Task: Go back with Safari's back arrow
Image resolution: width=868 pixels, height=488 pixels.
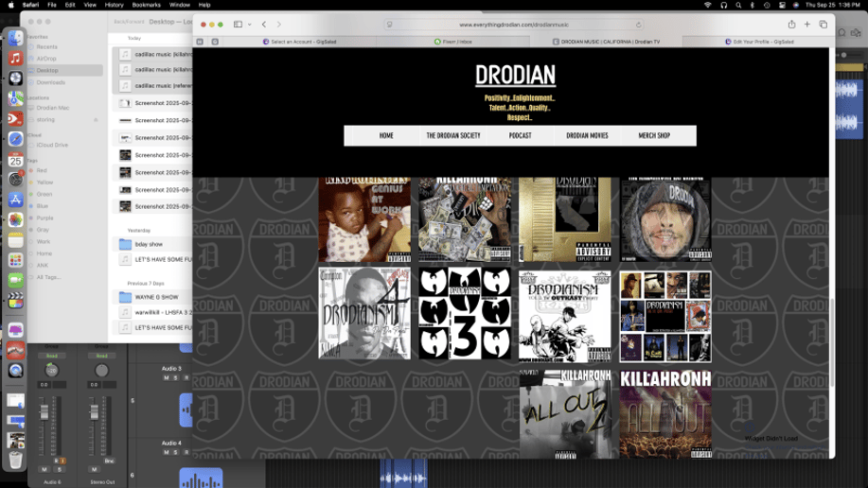Action: tap(264, 25)
